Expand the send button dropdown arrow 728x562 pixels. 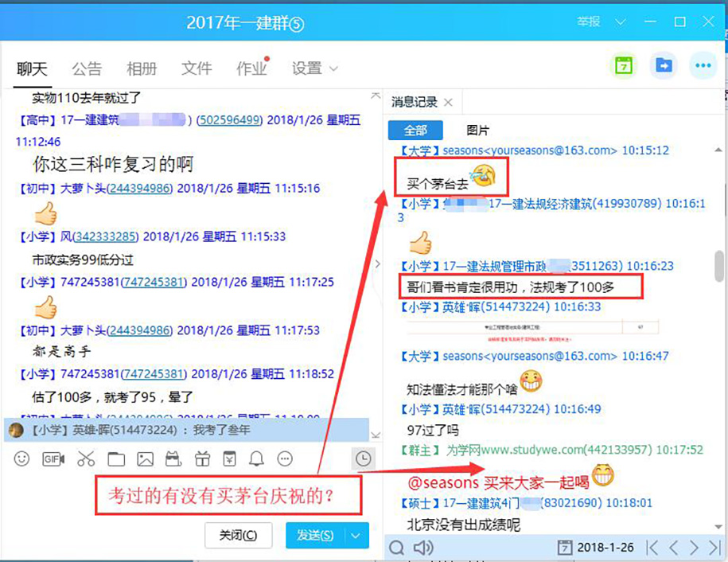point(356,536)
